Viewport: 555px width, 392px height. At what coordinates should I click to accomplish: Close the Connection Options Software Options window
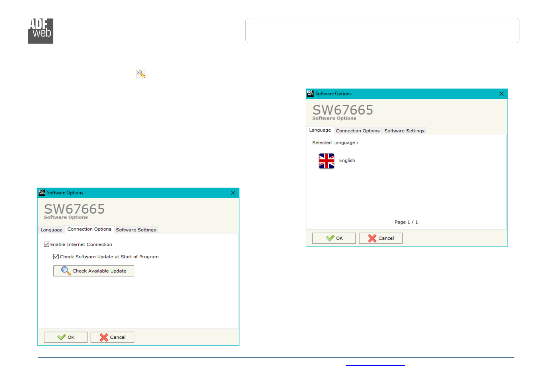pos(233,193)
